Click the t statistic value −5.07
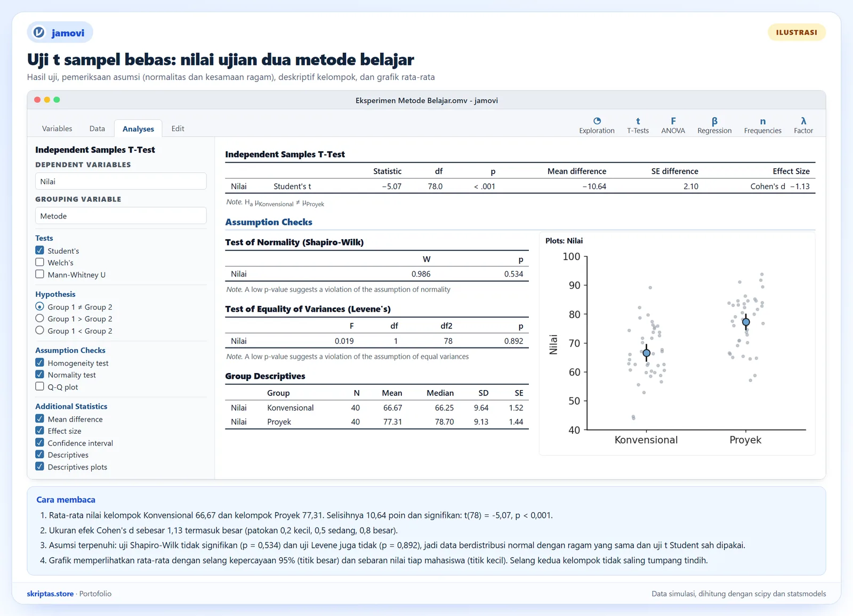853x616 pixels. click(391, 187)
